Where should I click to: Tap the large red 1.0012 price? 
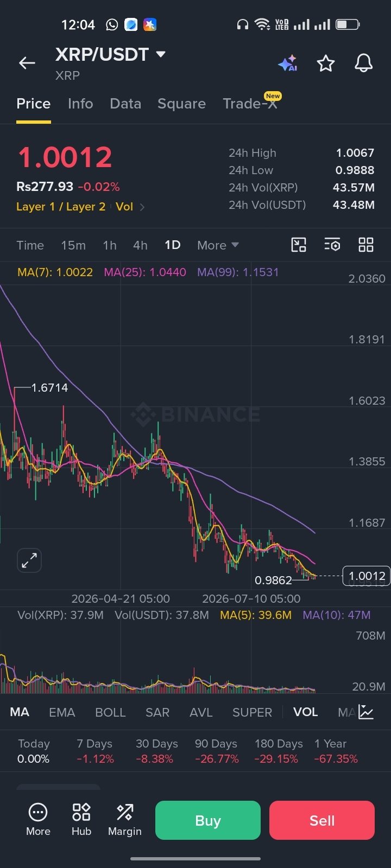point(65,157)
